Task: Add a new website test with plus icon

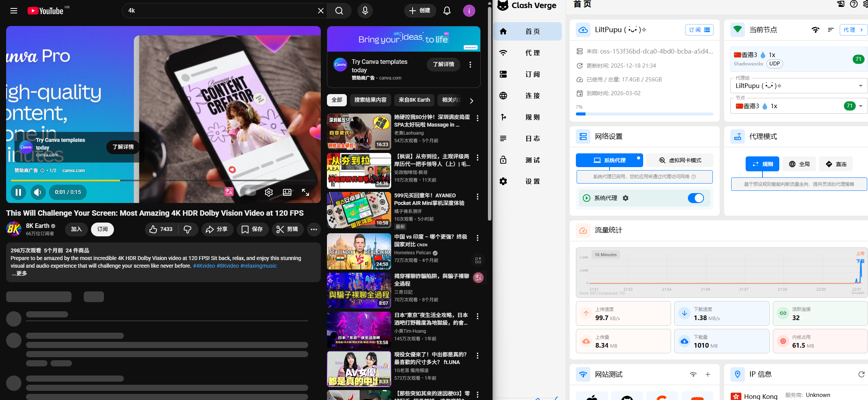Action: pos(708,374)
